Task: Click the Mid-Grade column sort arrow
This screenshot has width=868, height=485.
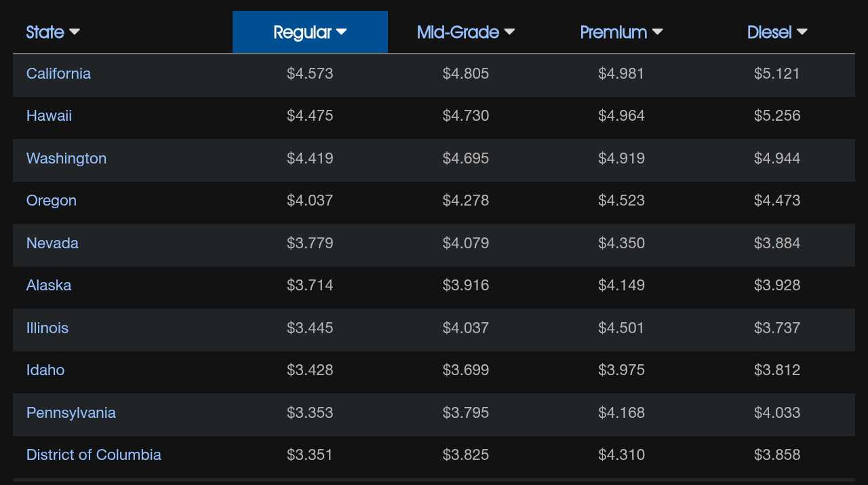Action: pyautogui.click(x=510, y=32)
